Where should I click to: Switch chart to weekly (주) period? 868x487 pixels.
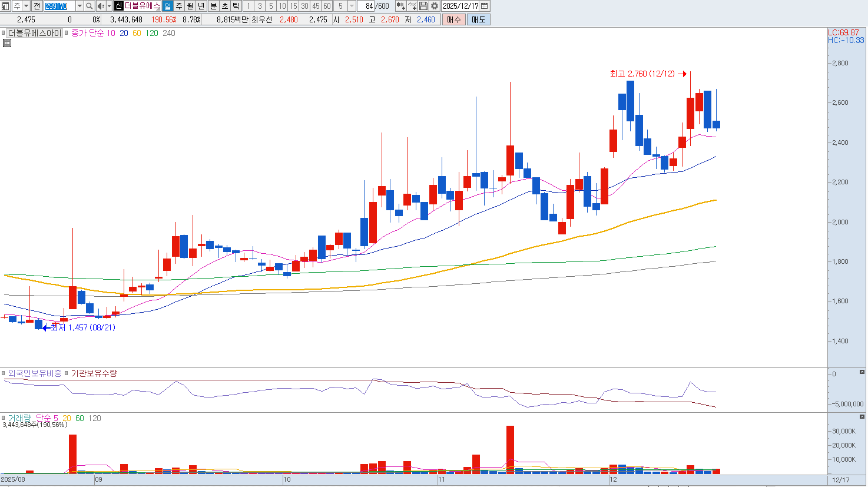179,6
